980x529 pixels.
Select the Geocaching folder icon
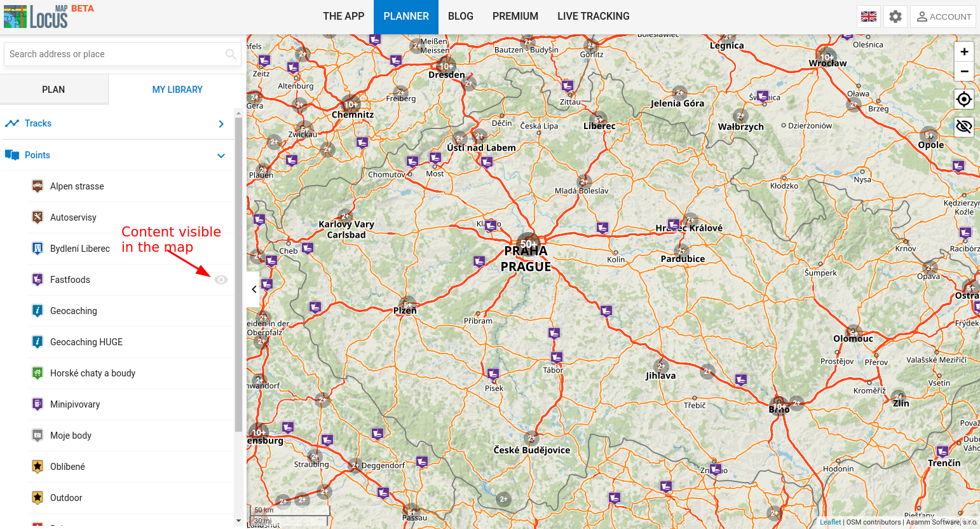[x=37, y=311]
